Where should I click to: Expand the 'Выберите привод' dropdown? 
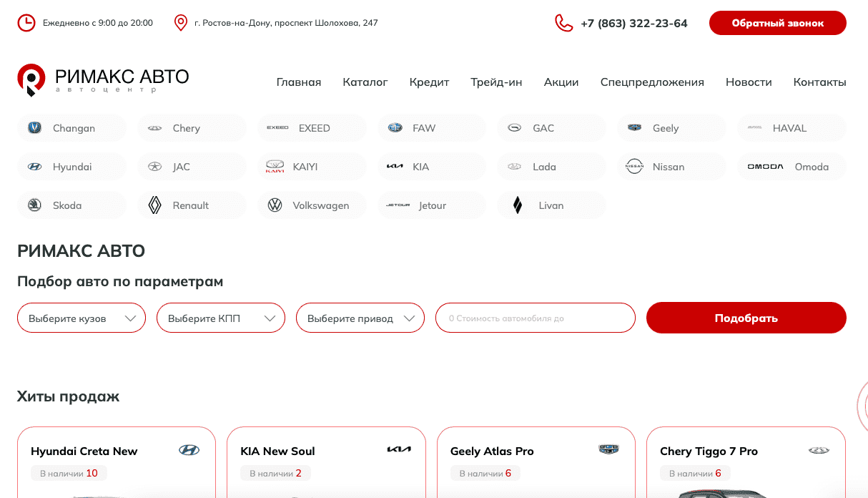[360, 318]
